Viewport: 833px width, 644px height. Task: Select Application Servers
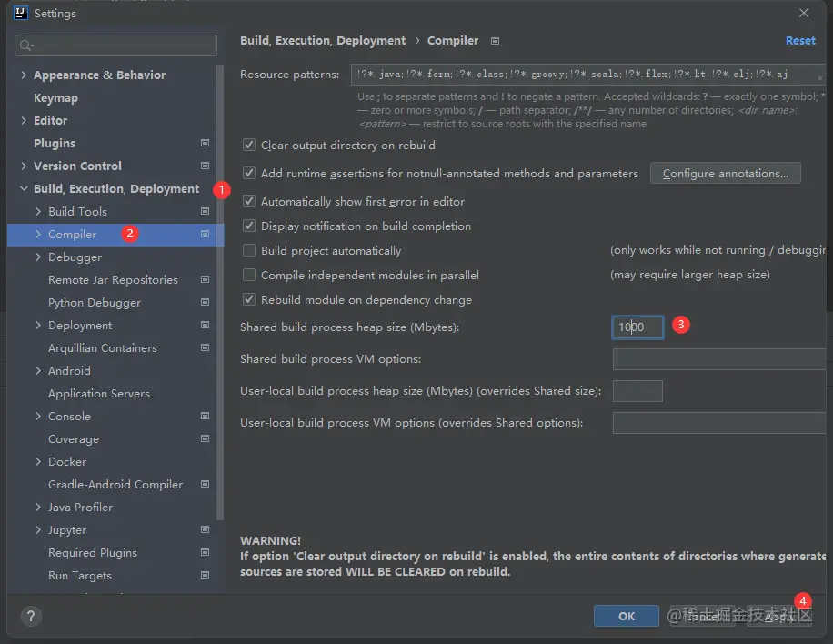click(x=99, y=394)
